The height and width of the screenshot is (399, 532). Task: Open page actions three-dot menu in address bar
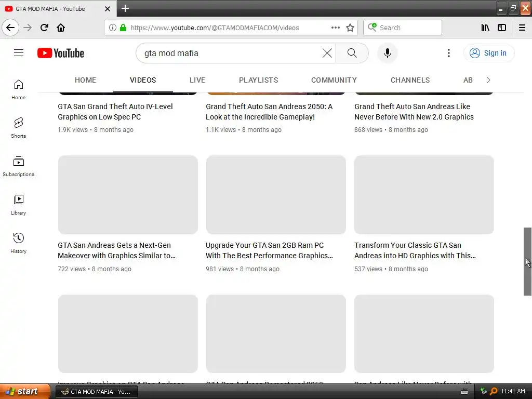pyautogui.click(x=335, y=28)
